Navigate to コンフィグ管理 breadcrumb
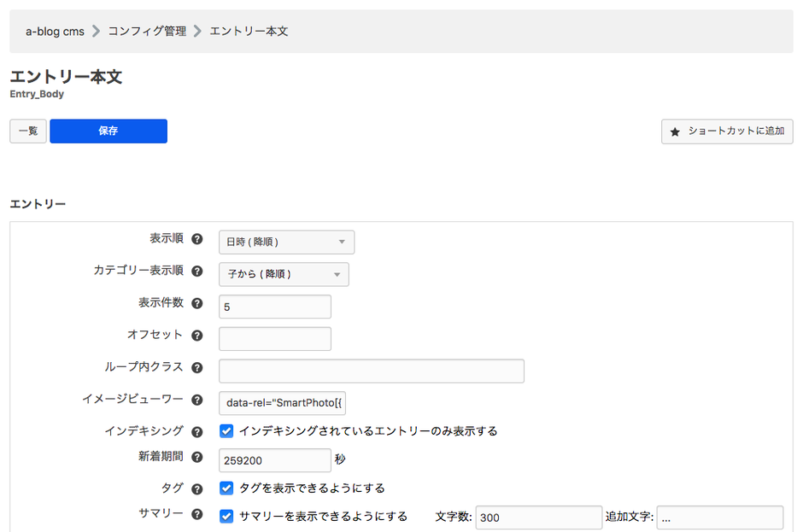The width and height of the screenshot is (803, 532). coord(147,32)
